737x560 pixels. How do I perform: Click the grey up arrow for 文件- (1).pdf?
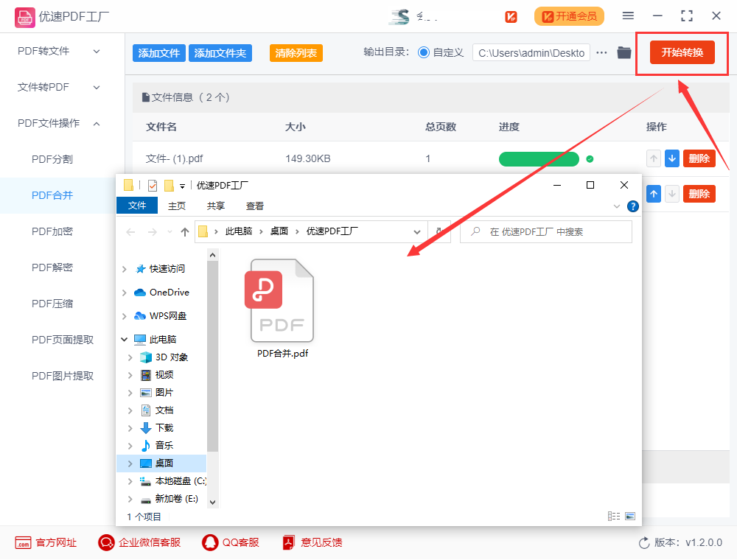click(x=653, y=159)
